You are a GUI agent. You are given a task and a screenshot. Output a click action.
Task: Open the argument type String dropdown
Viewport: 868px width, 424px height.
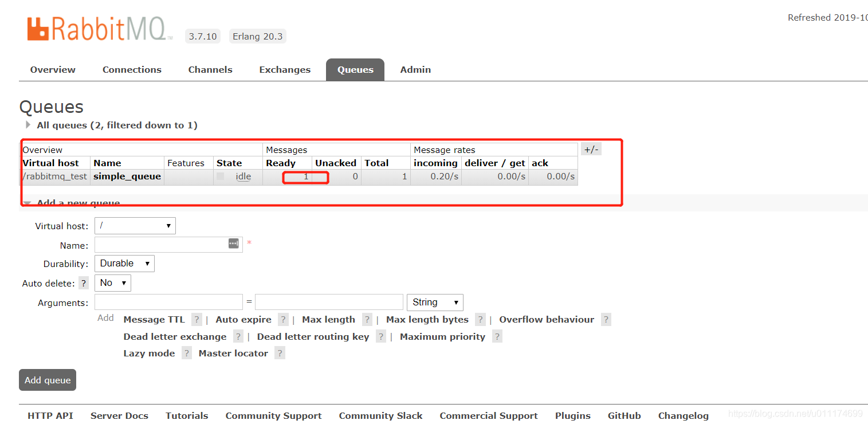tap(435, 303)
